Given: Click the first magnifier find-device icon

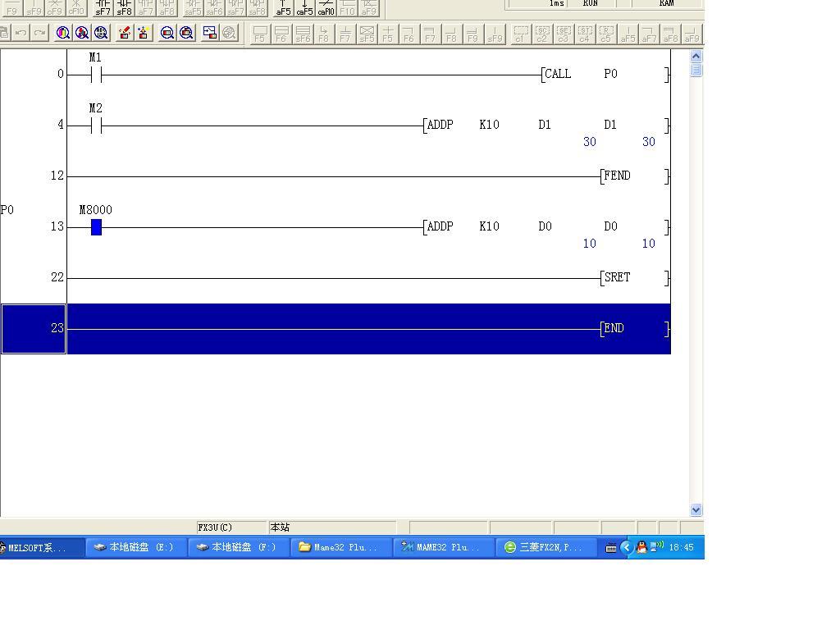Looking at the screenshot, I should coord(63,33).
